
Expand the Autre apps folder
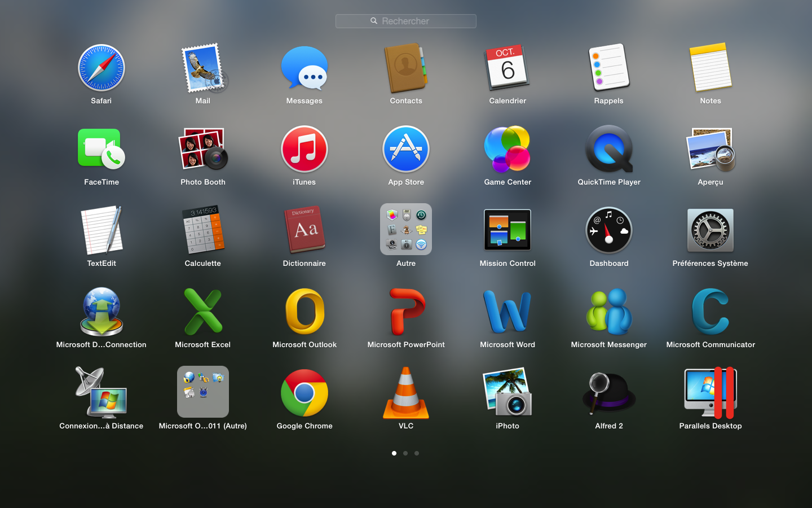click(406, 229)
